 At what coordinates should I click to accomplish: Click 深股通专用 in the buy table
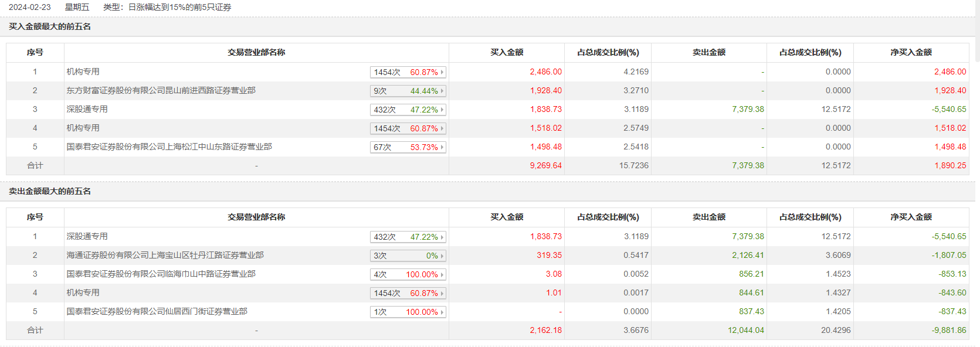pos(87,109)
